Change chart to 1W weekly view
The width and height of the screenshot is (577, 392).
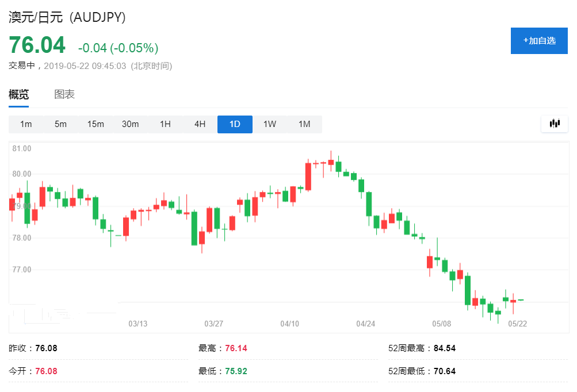pyautogui.click(x=270, y=124)
